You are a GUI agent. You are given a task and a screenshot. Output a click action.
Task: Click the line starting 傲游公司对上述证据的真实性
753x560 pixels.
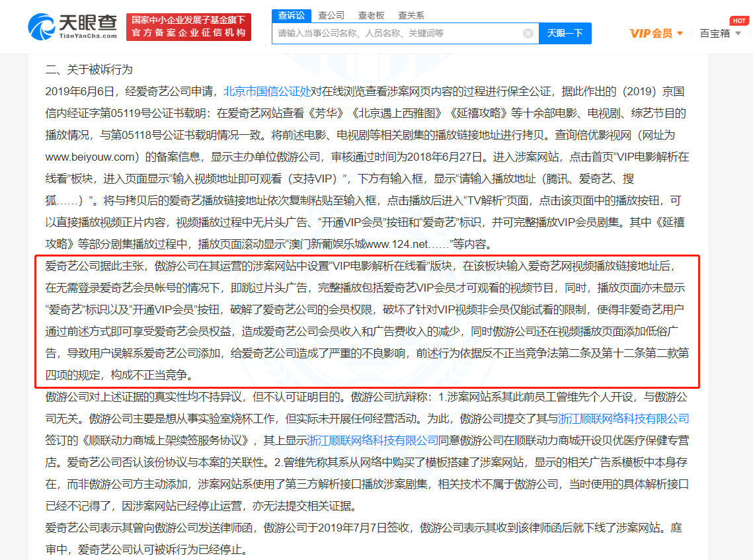[366, 397]
